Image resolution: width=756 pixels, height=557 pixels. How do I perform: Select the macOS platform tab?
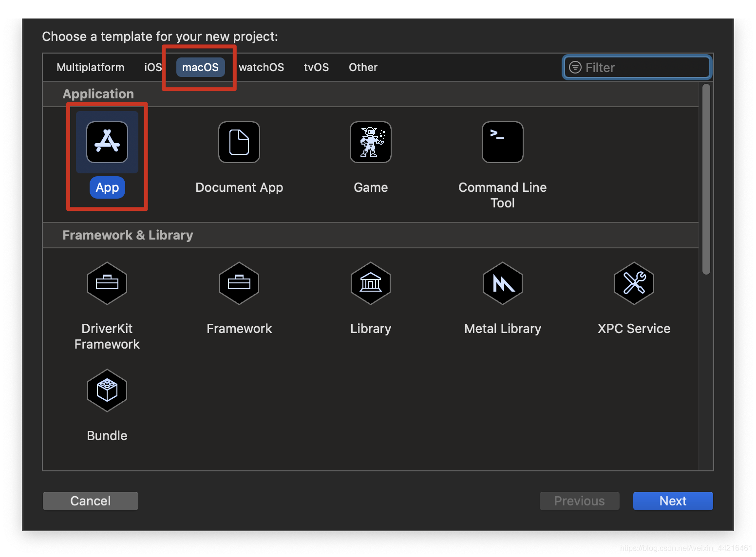tap(200, 67)
